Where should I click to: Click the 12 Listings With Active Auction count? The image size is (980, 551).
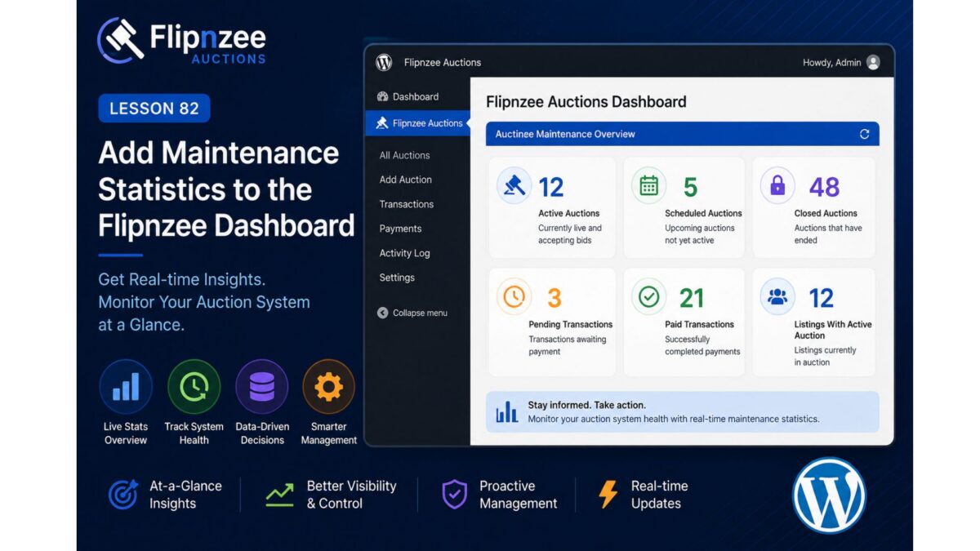(822, 298)
